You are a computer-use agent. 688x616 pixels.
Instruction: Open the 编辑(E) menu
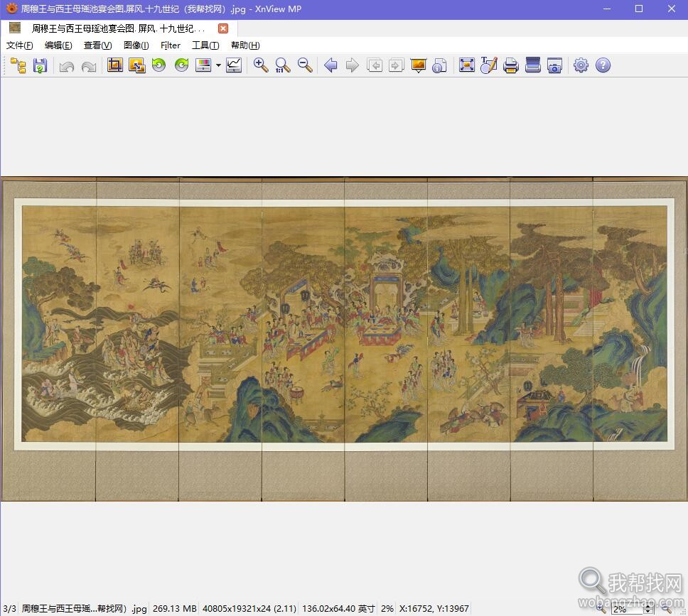click(x=58, y=45)
